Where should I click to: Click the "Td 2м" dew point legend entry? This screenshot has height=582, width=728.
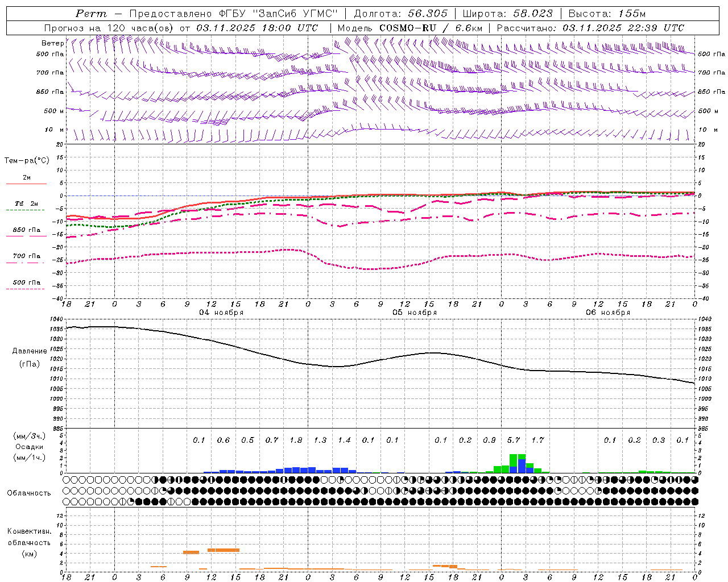(26, 203)
